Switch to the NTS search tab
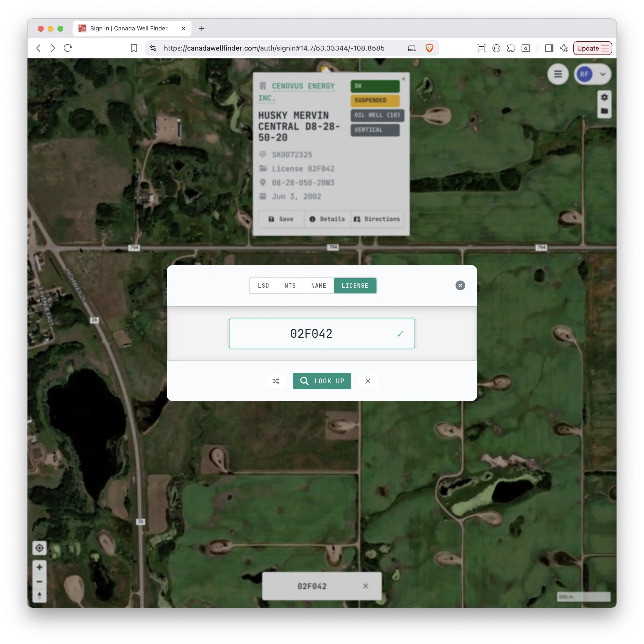Screen dimensions: 644x644 point(290,285)
